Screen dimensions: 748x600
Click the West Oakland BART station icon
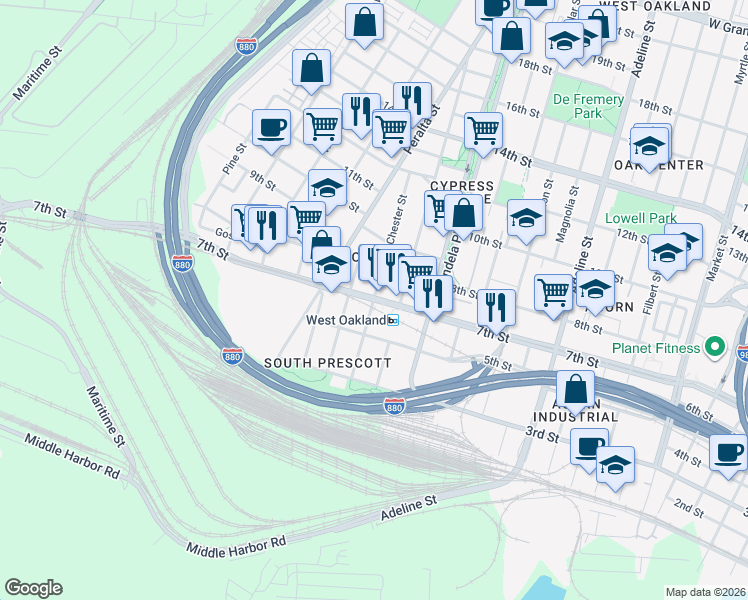tap(393, 320)
